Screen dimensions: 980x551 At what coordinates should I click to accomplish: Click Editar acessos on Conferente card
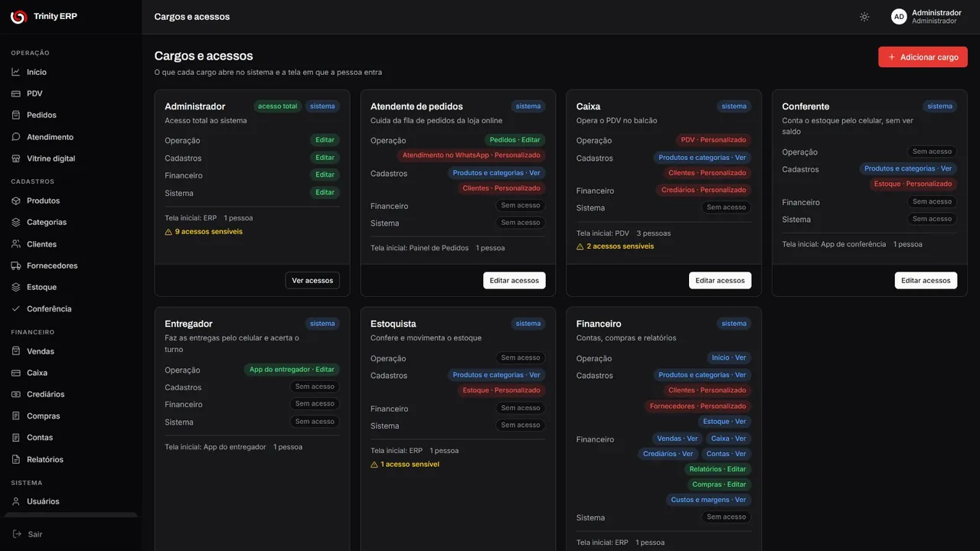[926, 280]
